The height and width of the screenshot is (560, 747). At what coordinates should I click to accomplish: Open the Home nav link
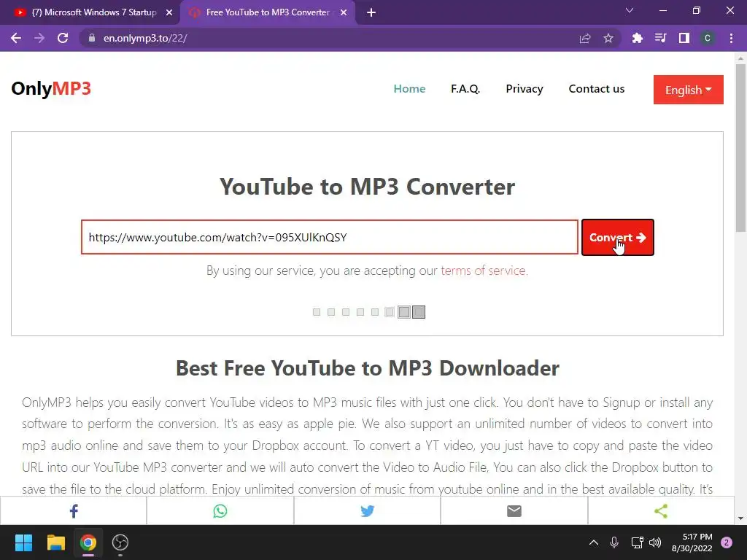(409, 89)
